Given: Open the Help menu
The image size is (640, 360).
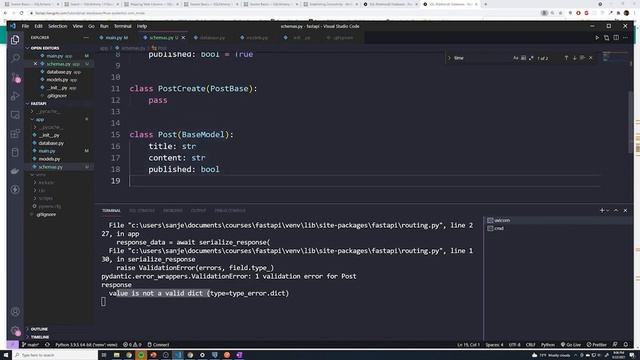Looking at the screenshot, I should [142, 26].
